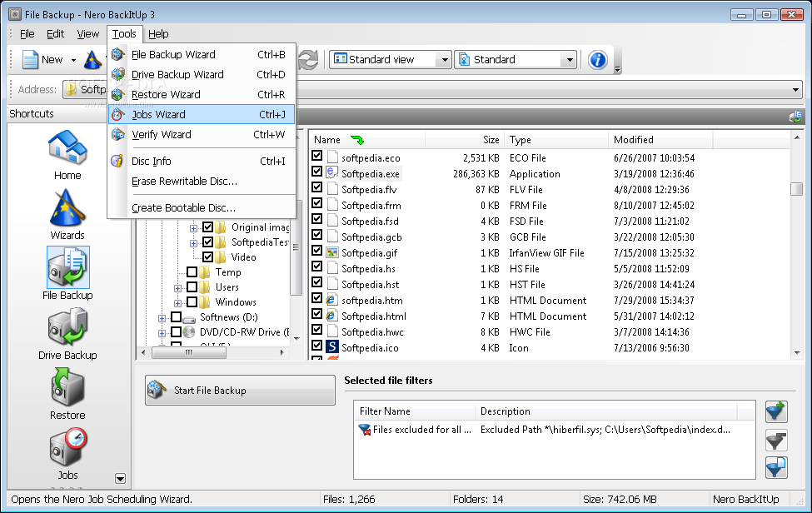Viewport: 812px width, 513px height.
Task: Click the toolbar overflow options arrow
Action: coord(617,69)
